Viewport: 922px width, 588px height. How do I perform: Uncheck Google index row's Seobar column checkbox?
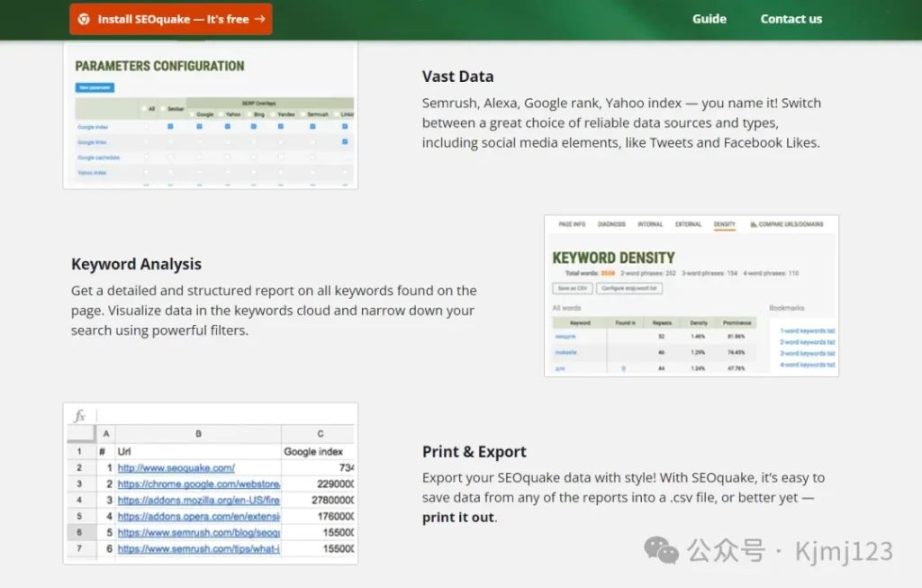[x=170, y=126]
